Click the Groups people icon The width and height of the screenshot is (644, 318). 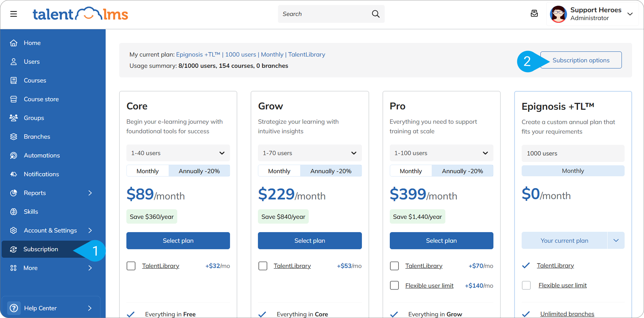[13, 118]
